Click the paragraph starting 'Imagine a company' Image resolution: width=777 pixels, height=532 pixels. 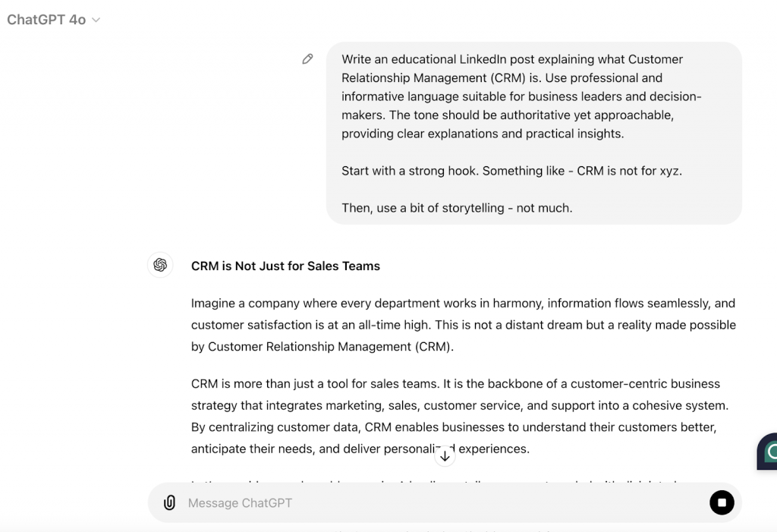tap(463, 325)
